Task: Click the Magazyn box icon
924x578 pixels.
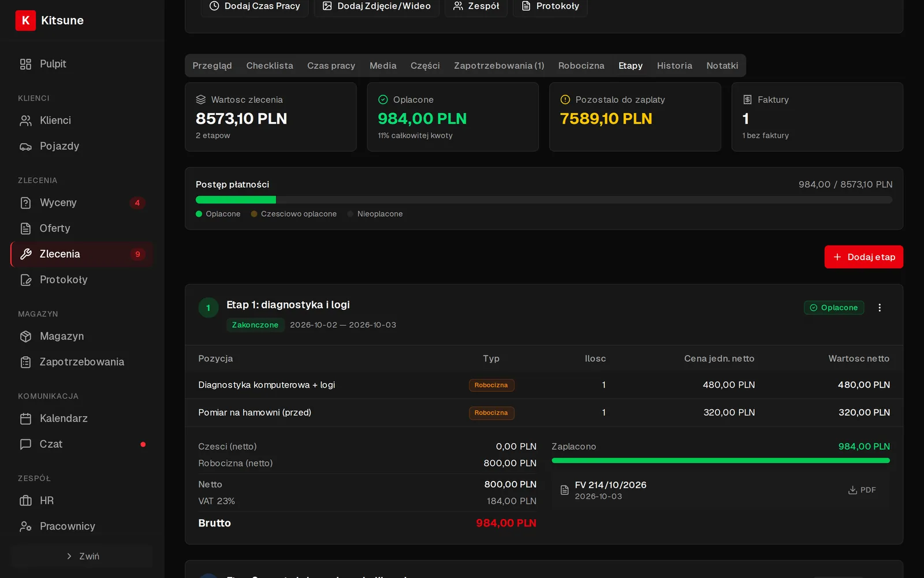Action: [25, 336]
